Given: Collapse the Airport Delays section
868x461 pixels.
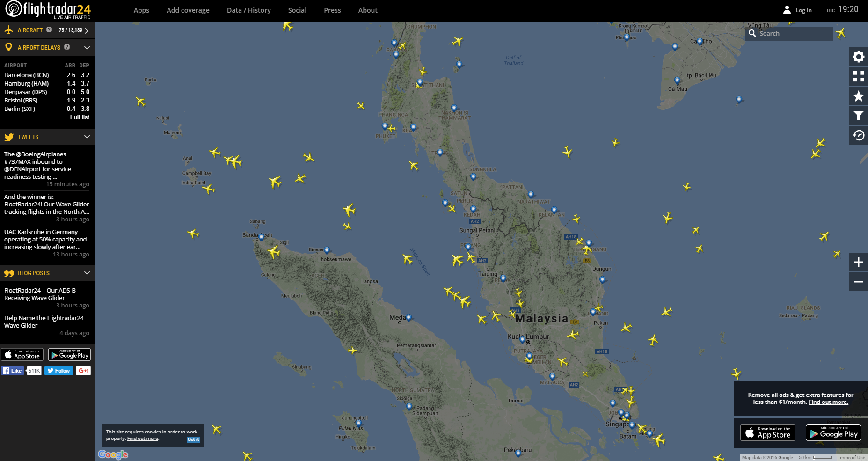Looking at the screenshot, I should [87, 47].
